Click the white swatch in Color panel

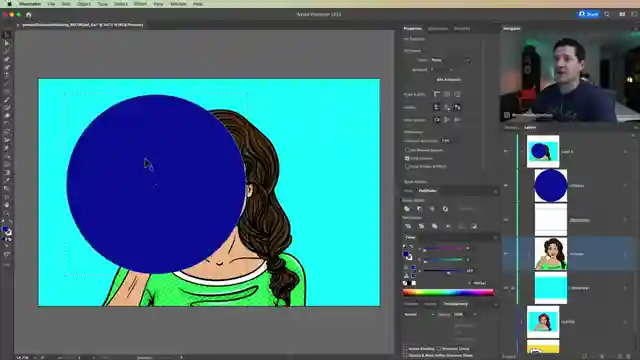414,283
